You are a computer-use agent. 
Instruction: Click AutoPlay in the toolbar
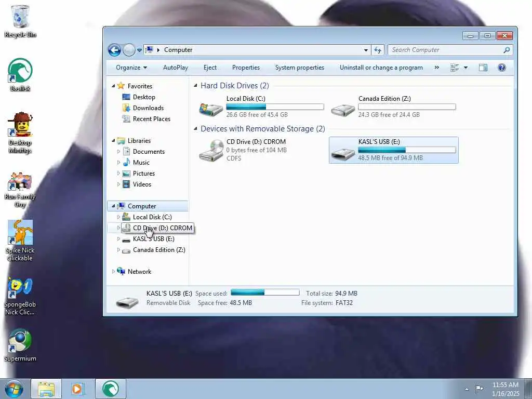click(176, 68)
